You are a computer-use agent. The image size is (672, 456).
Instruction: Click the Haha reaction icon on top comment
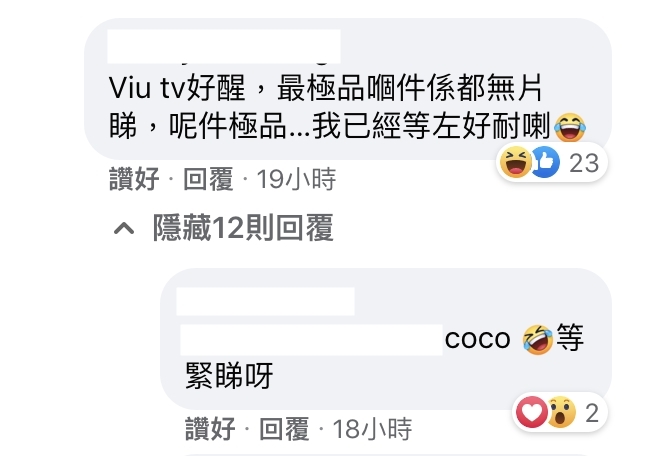tap(516, 162)
